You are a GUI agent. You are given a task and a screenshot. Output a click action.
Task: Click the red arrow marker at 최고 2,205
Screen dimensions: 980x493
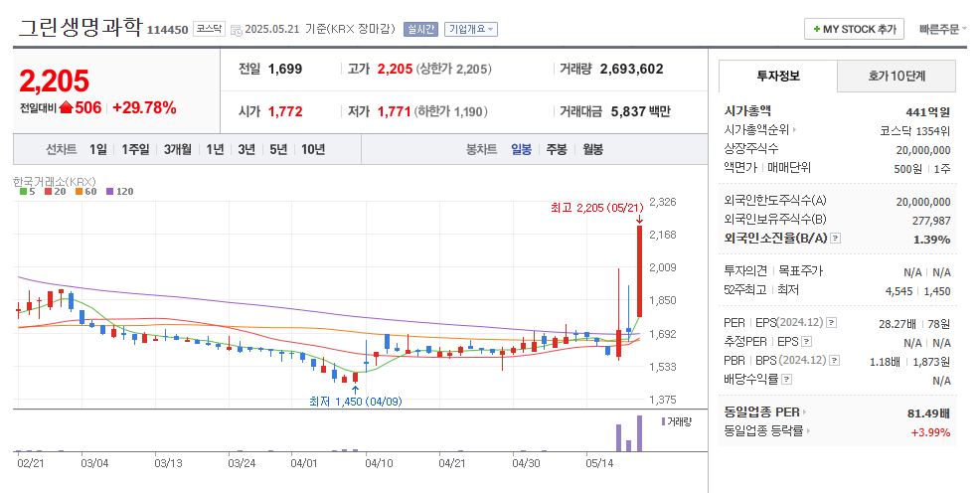(x=639, y=219)
